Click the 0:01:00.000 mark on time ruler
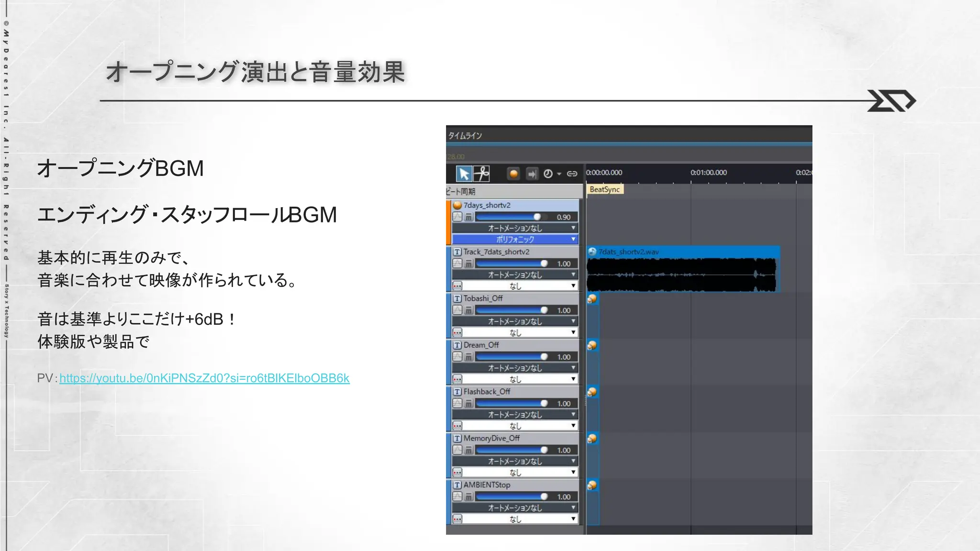Screen dimensions: 980x551 pos(709,173)
